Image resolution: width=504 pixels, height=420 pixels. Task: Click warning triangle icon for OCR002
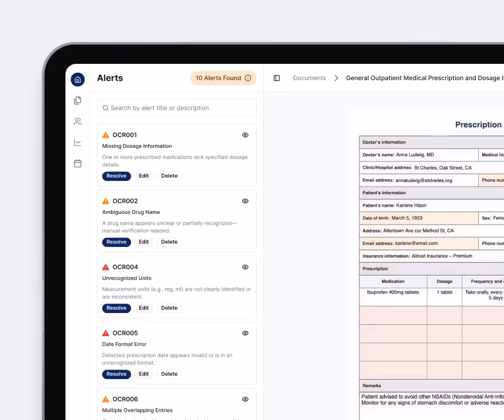[x=105, y=201]
